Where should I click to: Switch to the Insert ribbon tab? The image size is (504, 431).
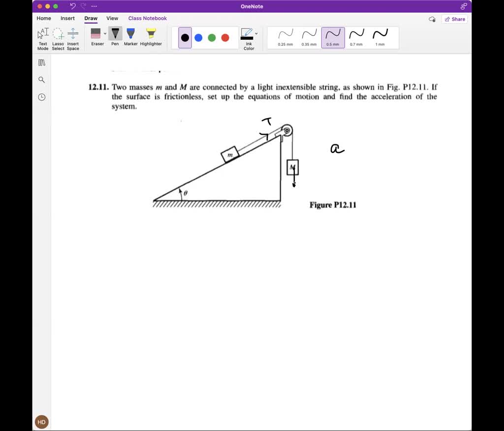tap(67, 18)
